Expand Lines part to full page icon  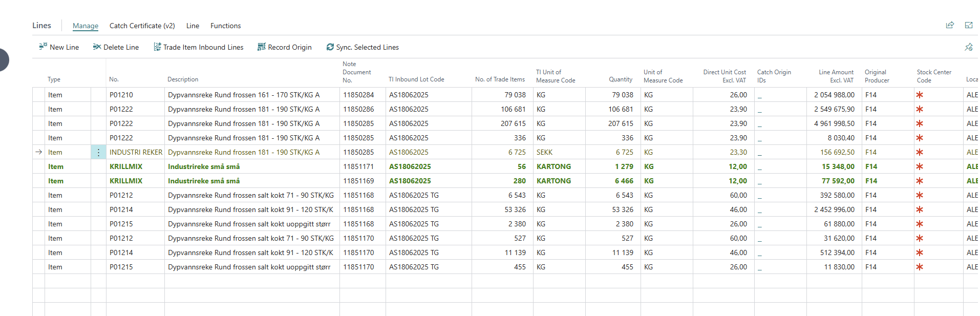click(969, 25)
